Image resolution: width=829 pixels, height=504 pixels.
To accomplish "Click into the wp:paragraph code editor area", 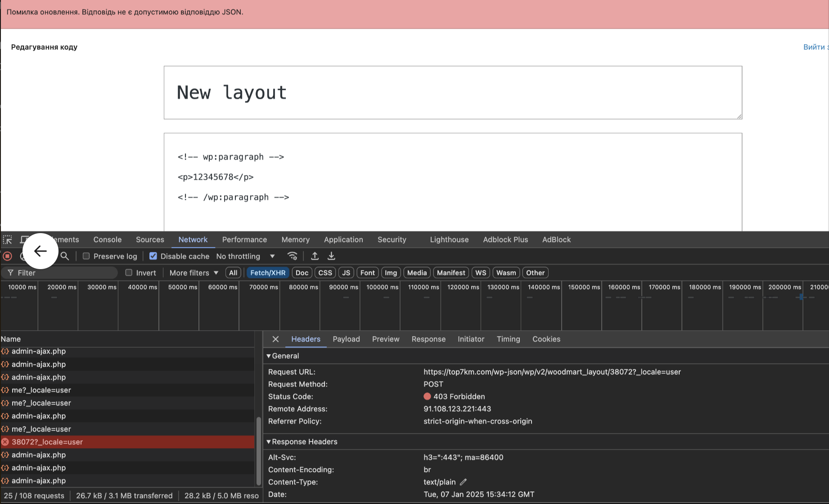I will click(x=453, y=182).
